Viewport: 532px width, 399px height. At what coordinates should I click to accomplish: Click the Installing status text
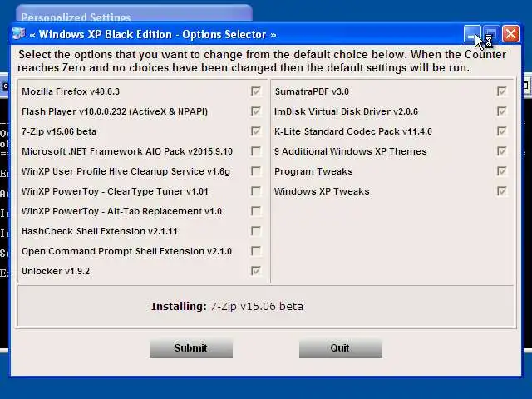click(x=227, y=307)
